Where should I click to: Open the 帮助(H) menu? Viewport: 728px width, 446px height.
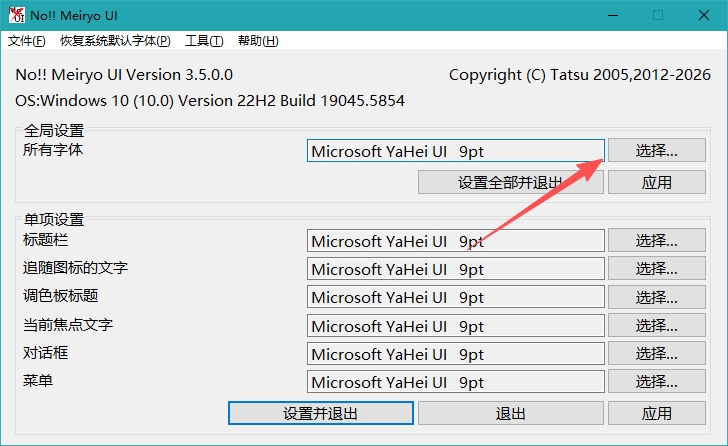pos(258,41)
